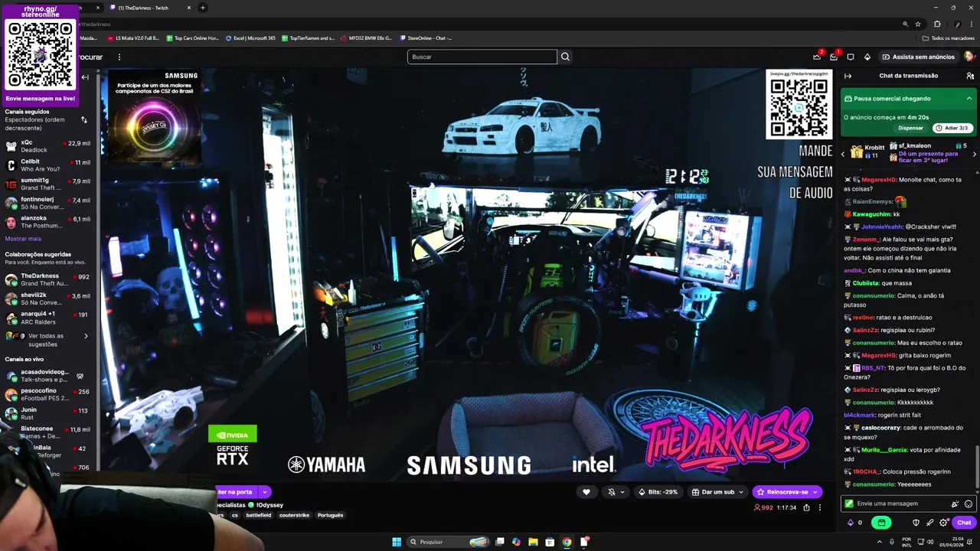Image resolution: width=980 pixels, height=551 pixels.
Task: Open chat settings gear icon
Action: coord(943,523)
